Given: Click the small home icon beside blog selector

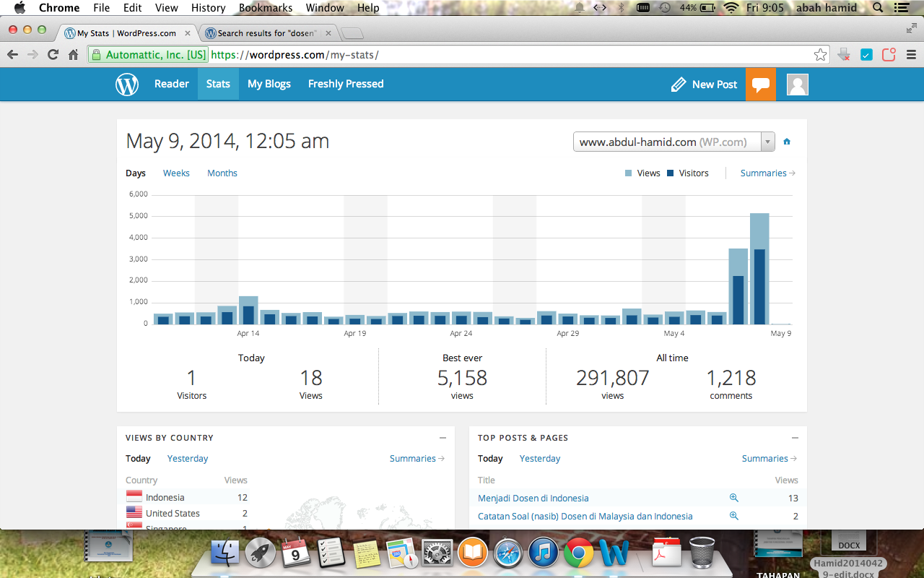Looking at the screenshot, I should (787, 142).
